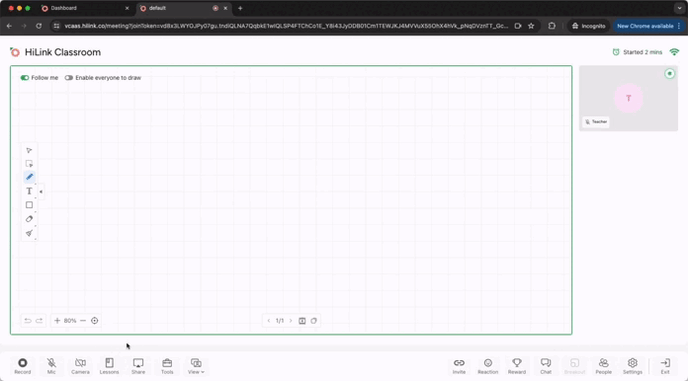Click the HiLink Classroom logo
Image resolution: width=688 pixels, height=381 pixels.
click(15, 52)
